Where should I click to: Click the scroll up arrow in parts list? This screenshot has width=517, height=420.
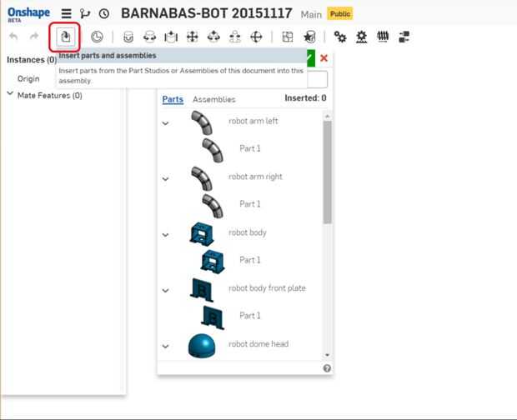coord(327,117)
